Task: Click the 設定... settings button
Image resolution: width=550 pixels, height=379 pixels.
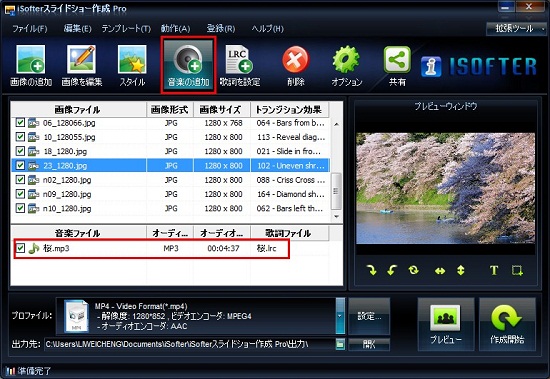Action: [x=369, y=316]
